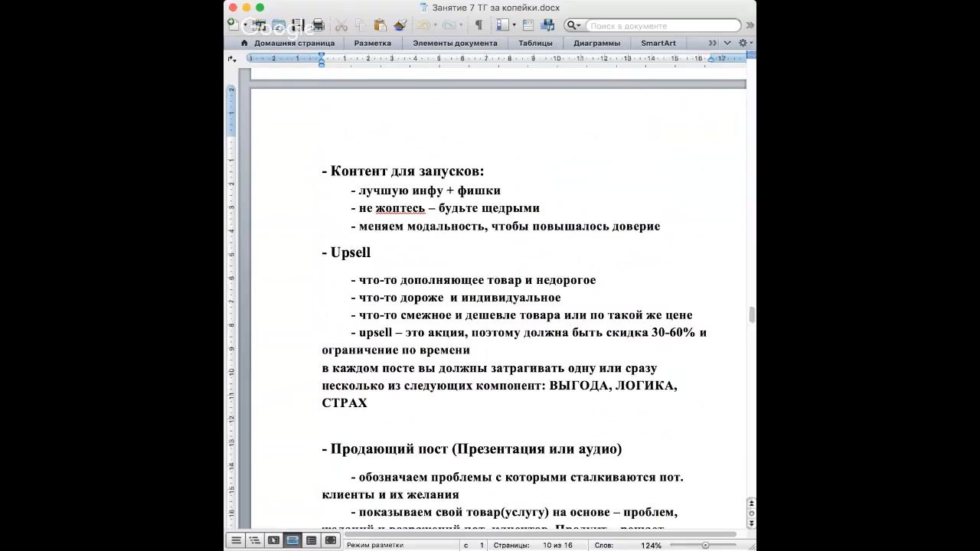980x551 pixels.
Task: Switch to Outline view icon
Action: tap(255, 540)
